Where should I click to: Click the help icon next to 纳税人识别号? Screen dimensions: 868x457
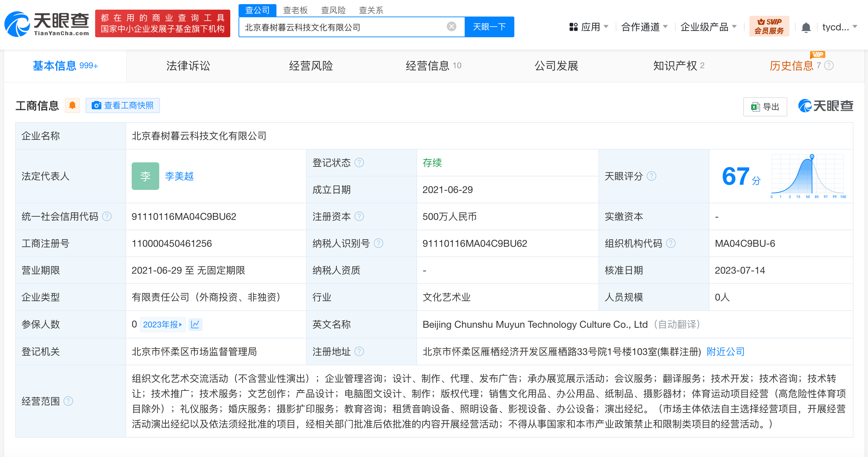379,243
